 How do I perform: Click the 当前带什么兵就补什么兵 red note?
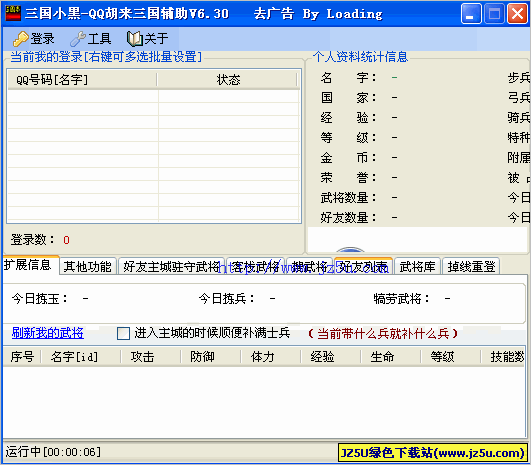(383, 334)
